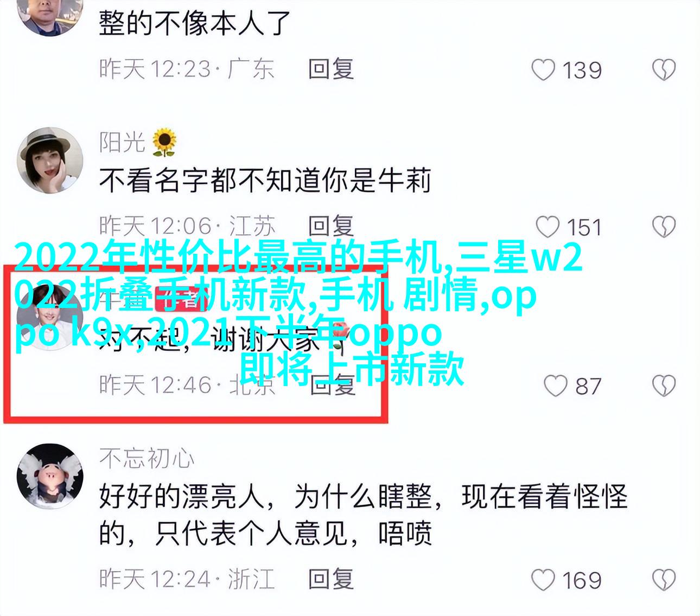Like the highlighted comment with 87 likes
This screenshot has height=616, width=700.
tap(556, 386)
